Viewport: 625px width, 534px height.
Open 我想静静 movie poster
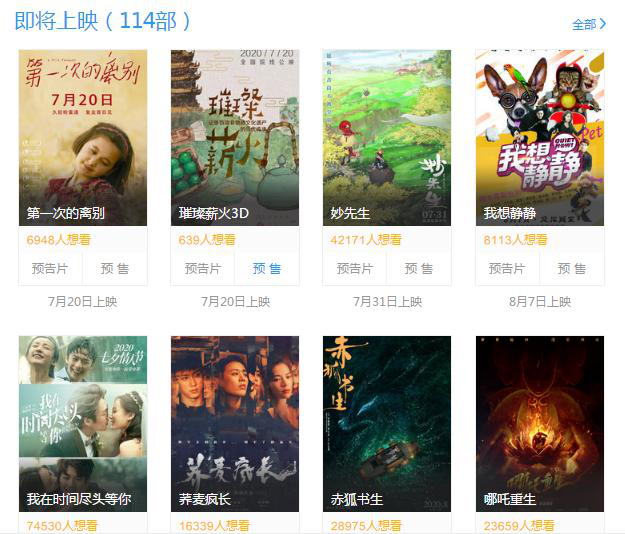coord(540,137)
